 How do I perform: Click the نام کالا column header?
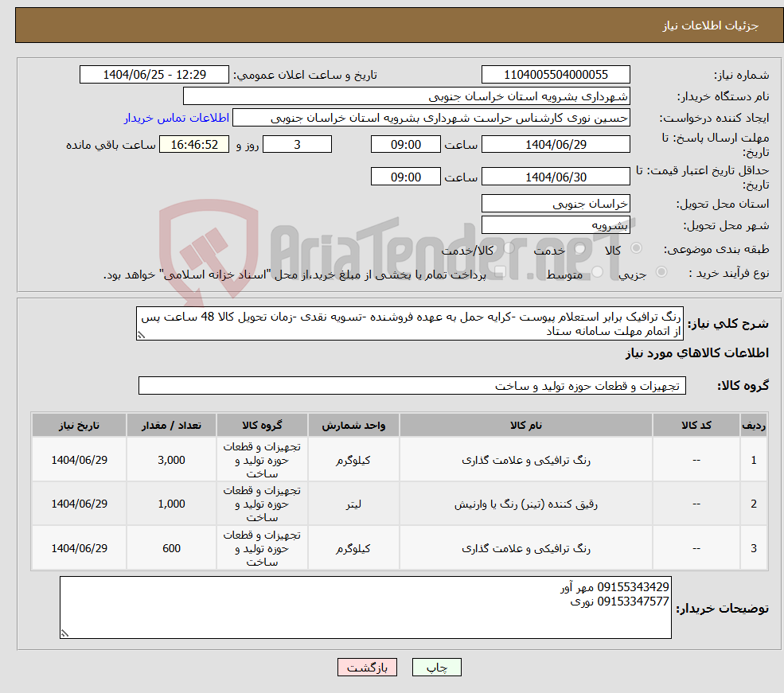pyautogui.click(x=525, y=425)
